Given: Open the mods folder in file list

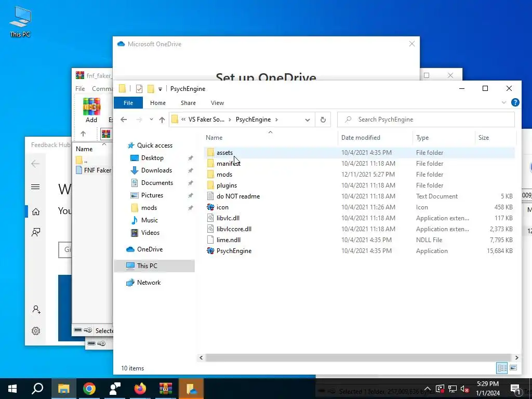Looking at the screenshot, I should pos(224,175).
